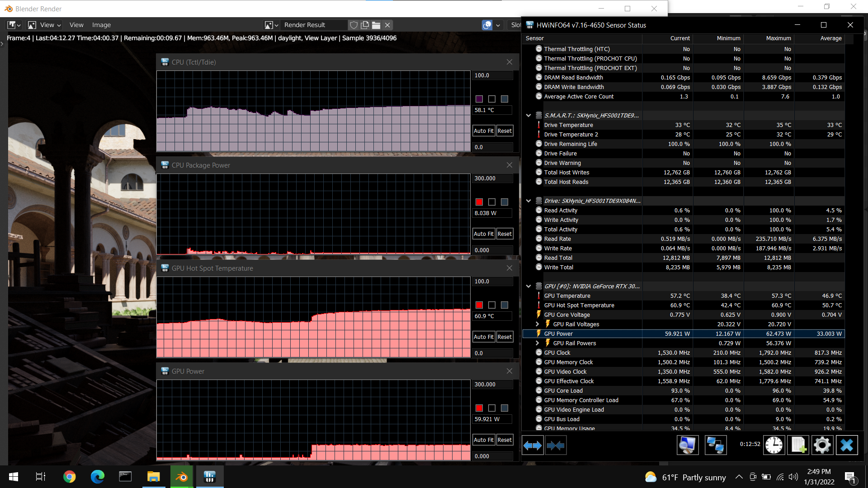
Task: Start logging with the sheet-plus icon
Action: 798,445
